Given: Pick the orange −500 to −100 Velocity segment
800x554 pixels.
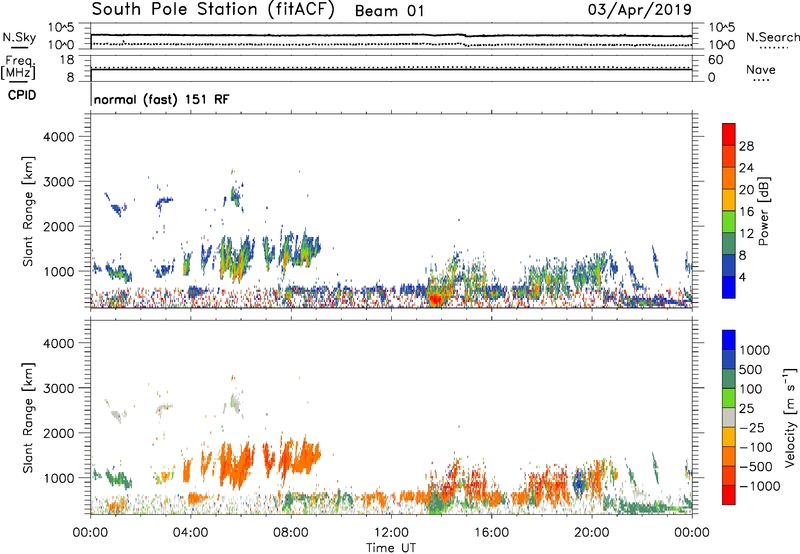Looking at the screenshot, I should [x=729, y=457].
